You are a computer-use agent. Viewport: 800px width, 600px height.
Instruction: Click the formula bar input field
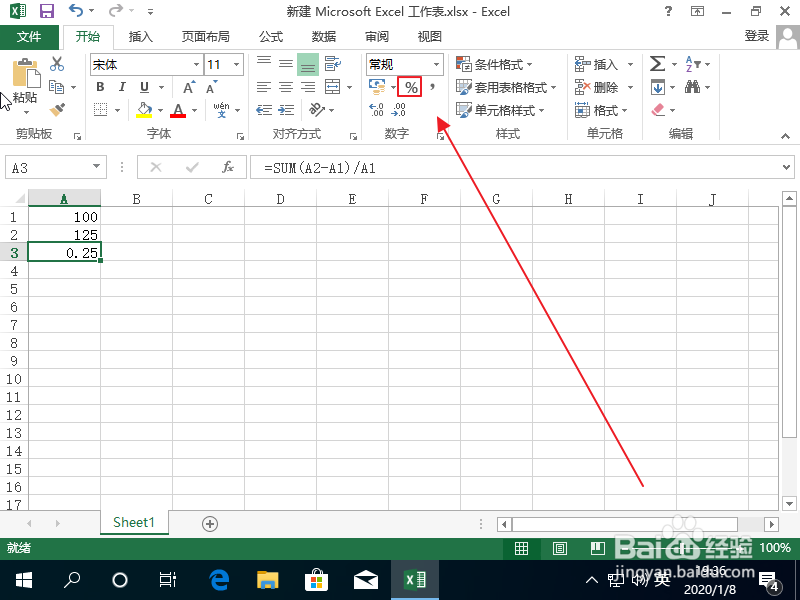(x=514, y=167)
